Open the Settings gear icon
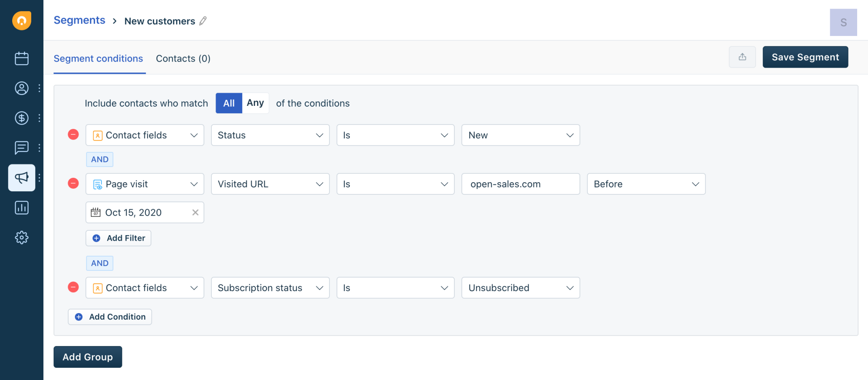868x380 pixels. (x=21, y=237)
